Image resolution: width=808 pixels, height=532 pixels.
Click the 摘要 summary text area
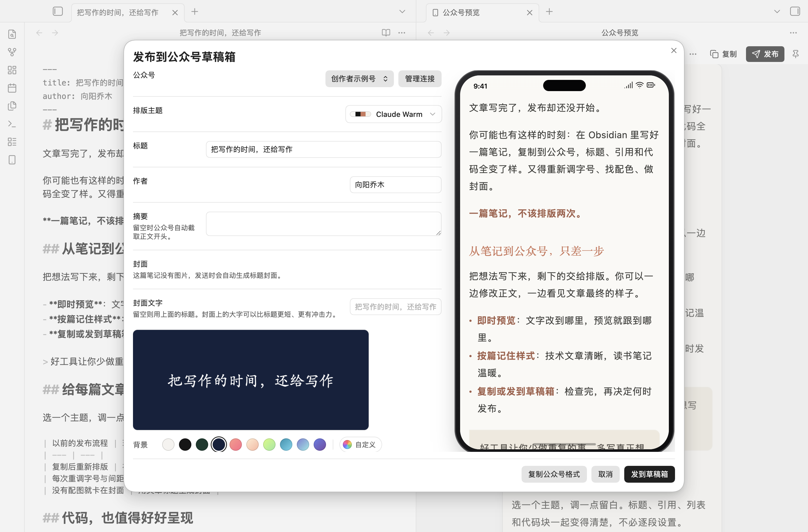[323, 224]
